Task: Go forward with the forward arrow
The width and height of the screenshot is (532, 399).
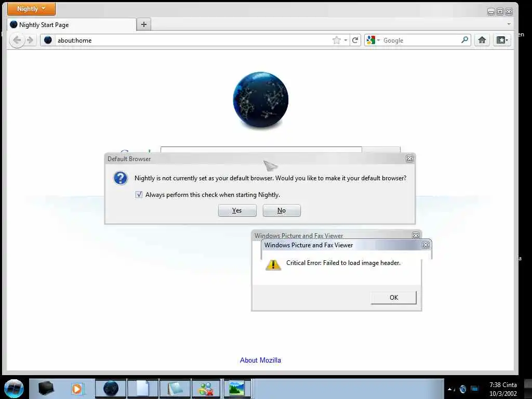Action: tap(30, 41)
